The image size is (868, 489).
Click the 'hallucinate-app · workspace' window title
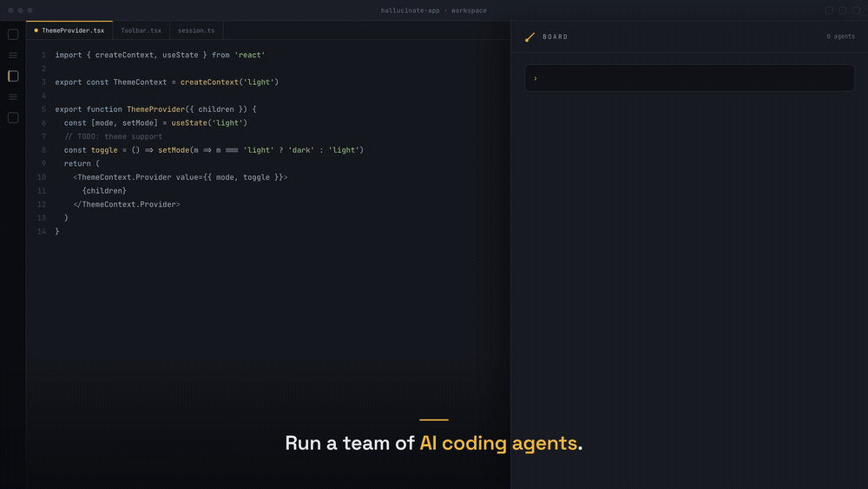tap(433, 10)
